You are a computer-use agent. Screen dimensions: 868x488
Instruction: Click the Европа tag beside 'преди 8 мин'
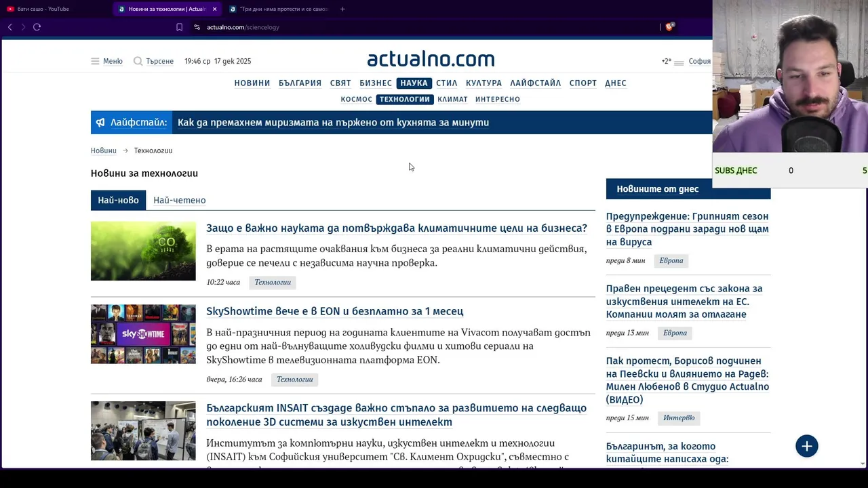[671, 261]
